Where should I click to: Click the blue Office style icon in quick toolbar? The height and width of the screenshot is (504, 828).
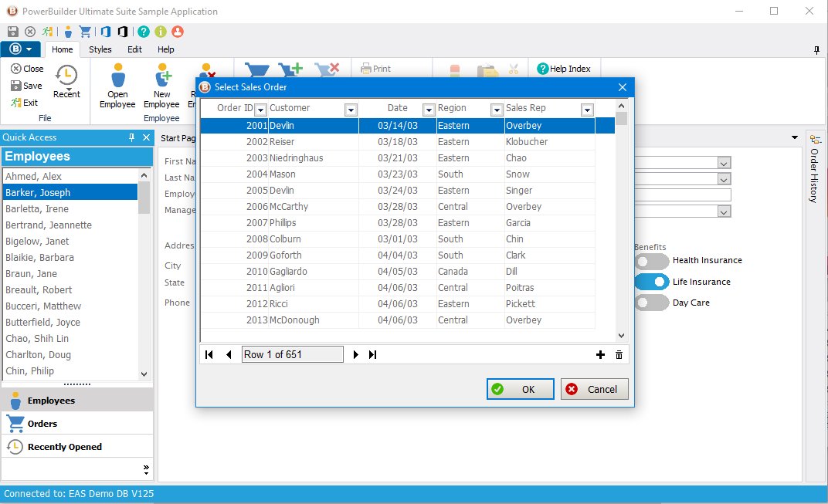tap(106, 32)
